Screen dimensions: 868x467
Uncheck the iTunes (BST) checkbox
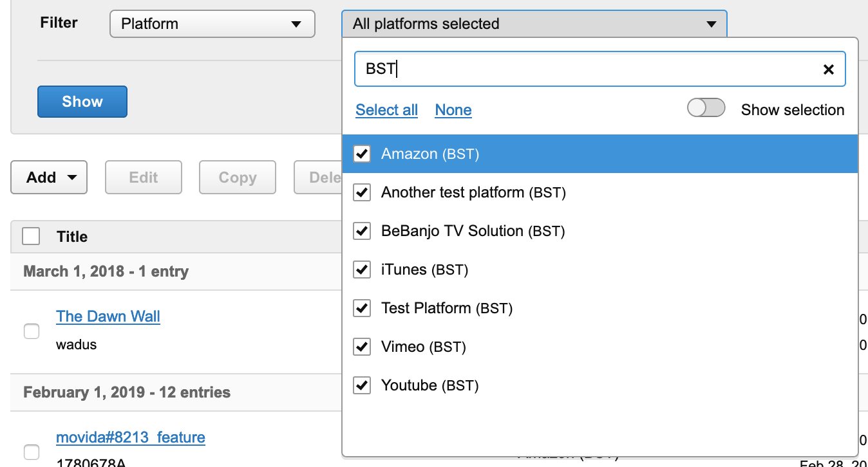click(x=363, y=270)
